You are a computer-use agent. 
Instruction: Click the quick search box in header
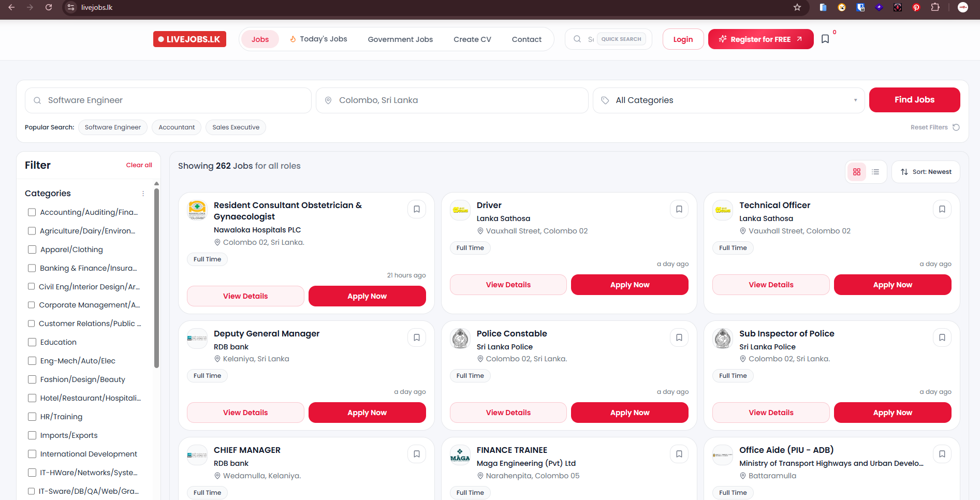point(608,39)
